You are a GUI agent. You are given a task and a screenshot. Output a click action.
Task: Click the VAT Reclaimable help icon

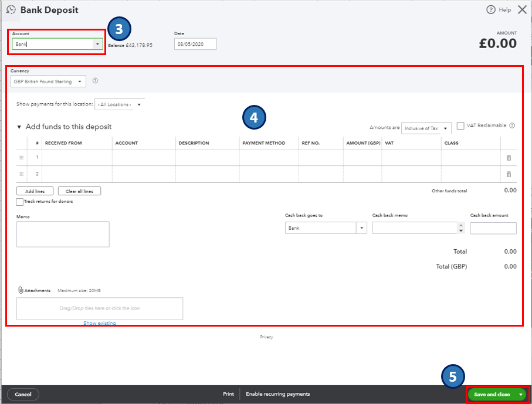coord(512,125)
